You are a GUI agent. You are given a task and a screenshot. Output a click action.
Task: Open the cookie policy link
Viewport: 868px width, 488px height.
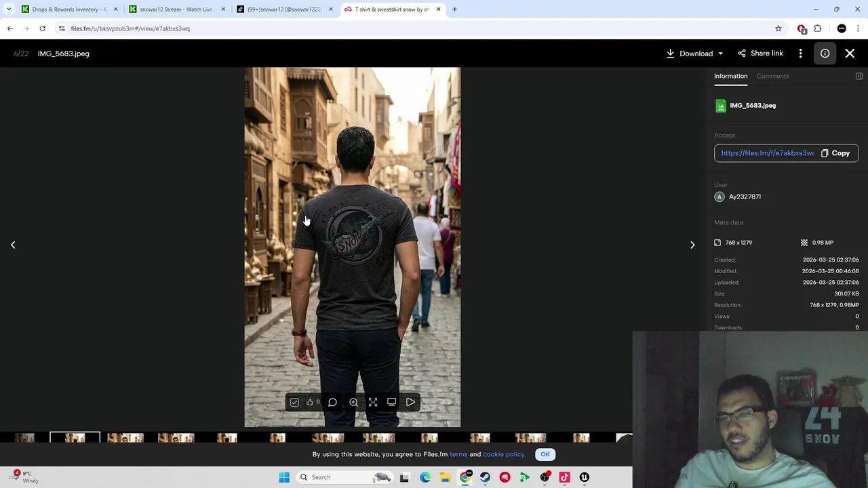tap(504, 454)
